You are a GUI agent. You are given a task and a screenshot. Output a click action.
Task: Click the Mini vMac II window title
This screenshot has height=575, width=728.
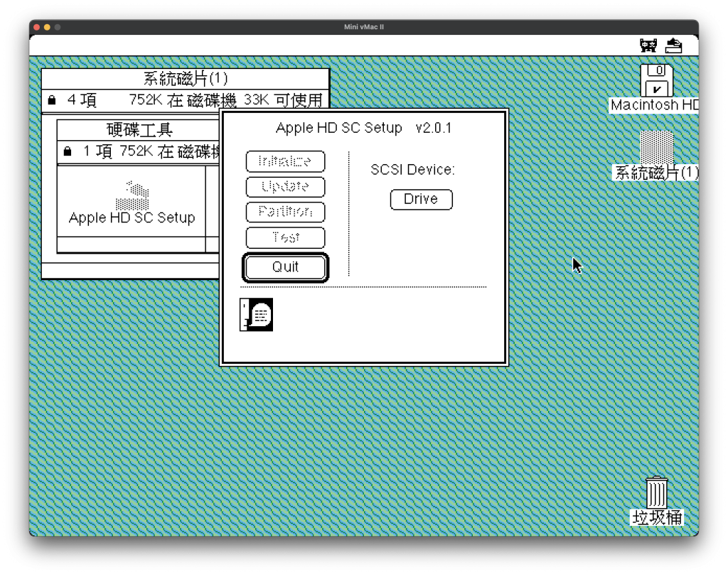[x=363, y=27]
